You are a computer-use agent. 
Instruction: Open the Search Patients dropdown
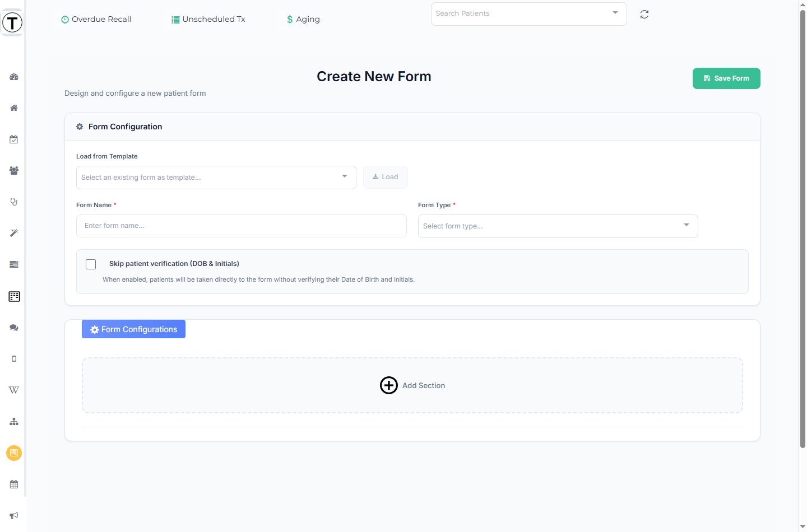point(528,14)
